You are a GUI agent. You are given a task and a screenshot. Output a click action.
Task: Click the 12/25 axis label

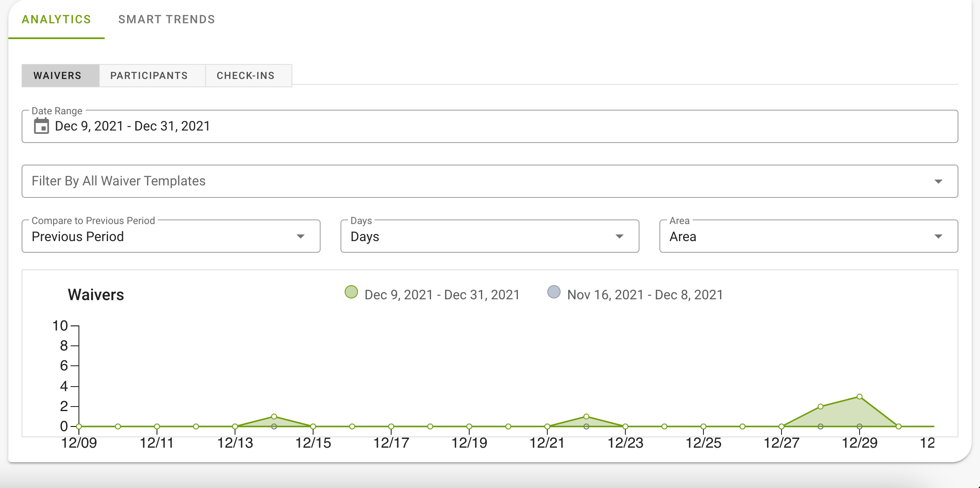click(703, 443)
